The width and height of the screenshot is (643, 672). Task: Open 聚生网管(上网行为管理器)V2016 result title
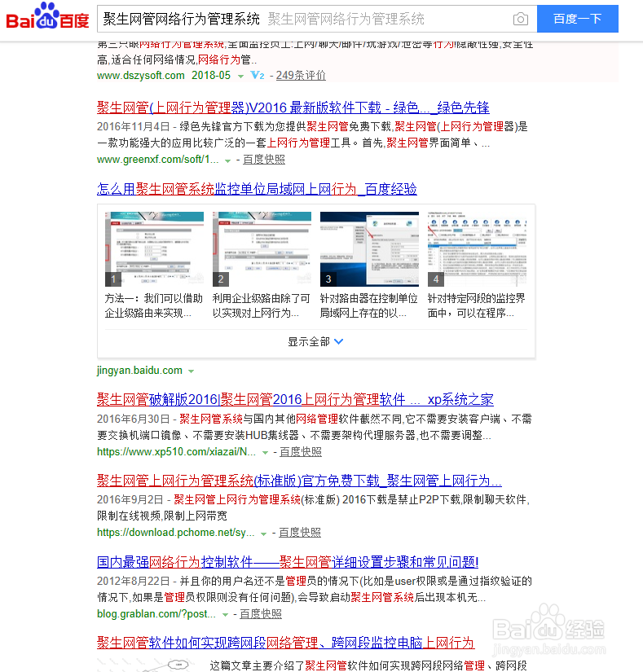click(293, 108)
